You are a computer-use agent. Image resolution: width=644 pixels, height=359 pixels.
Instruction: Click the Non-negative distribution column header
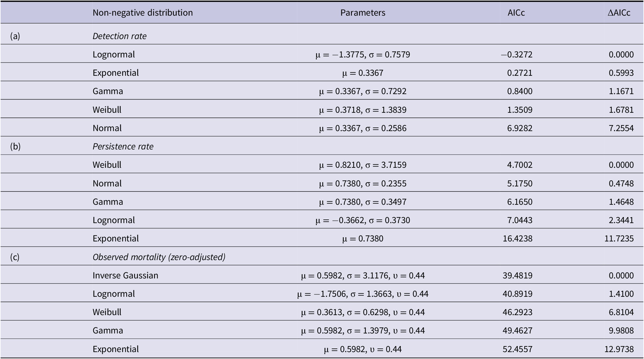tap(143, 13)
